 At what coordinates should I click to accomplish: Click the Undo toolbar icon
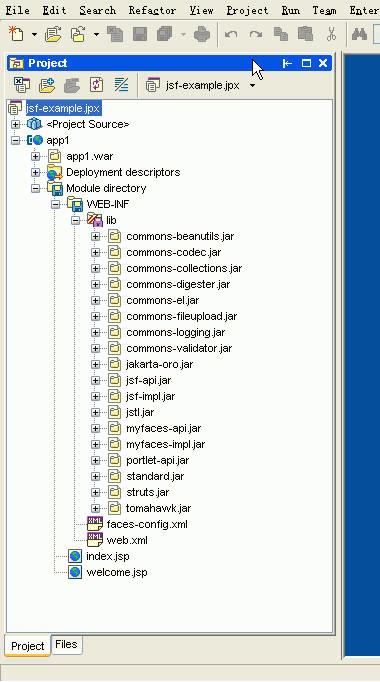(x=231, y=34)
